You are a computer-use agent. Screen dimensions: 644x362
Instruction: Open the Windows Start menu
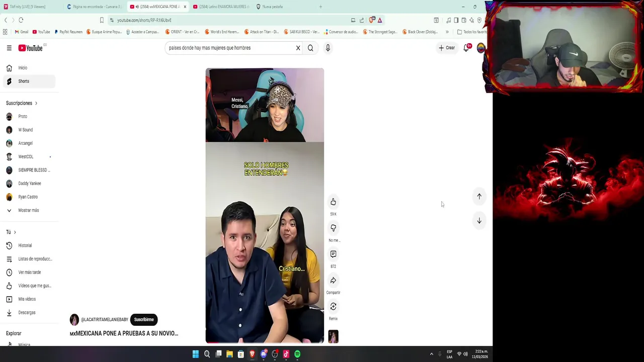(195, 354)
